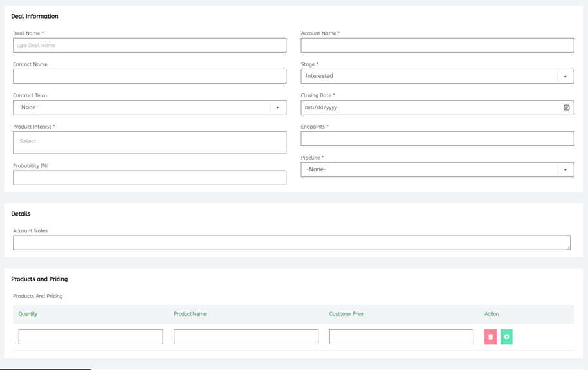
Task: Click inside the Account Notes textarea
Action: pos(289,243)
